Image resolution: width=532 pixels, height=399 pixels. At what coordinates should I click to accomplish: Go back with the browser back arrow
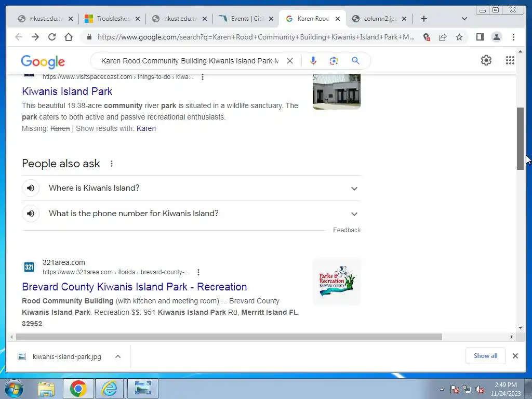[19, 37]
